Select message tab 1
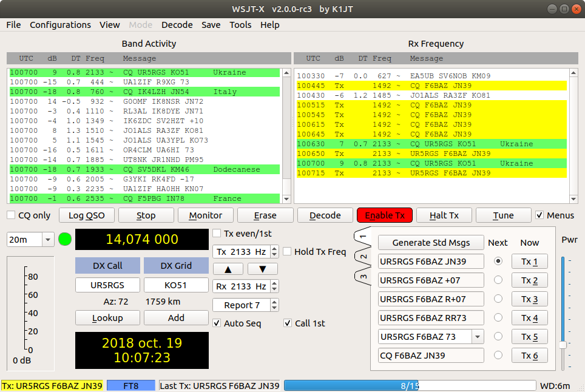This screenshot has height=392, width=585. tap(363, 237)
